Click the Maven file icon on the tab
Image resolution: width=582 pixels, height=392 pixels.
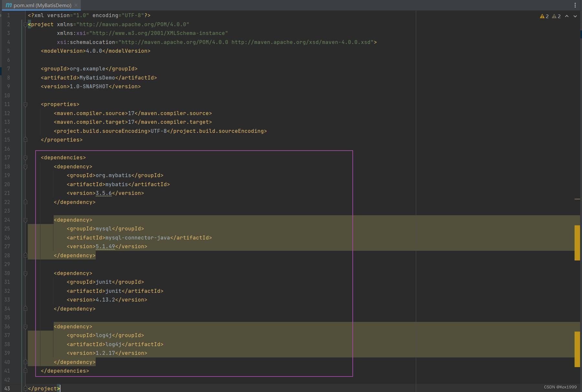coord(9,5)
